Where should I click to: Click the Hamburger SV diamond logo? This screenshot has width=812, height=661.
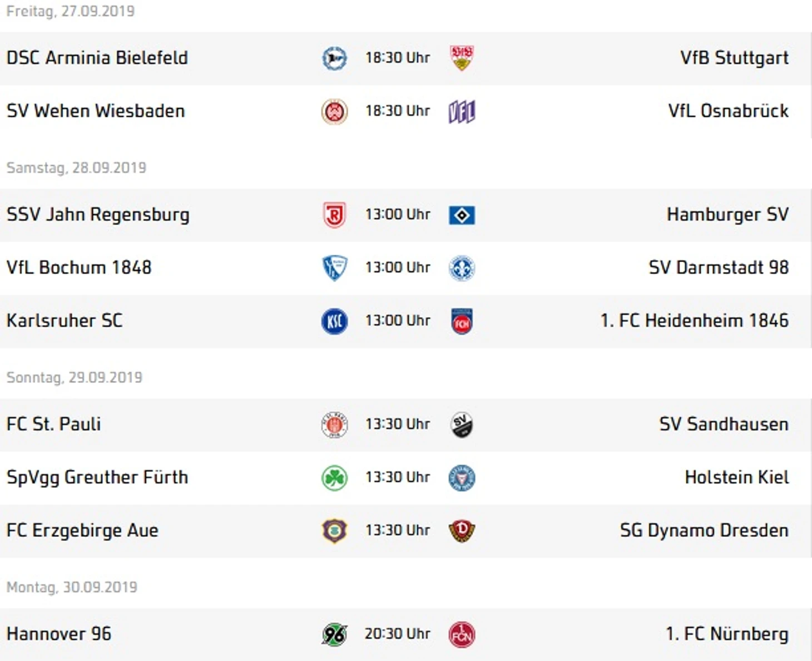pos(462,215)
